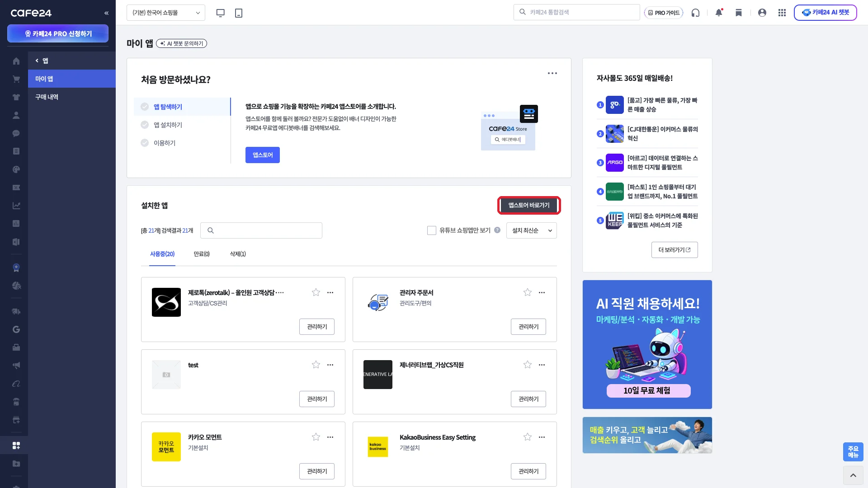Viewport: 868px width, 488px height.
Task: Click the 더 보러가기 button
Action: point(675,250)
